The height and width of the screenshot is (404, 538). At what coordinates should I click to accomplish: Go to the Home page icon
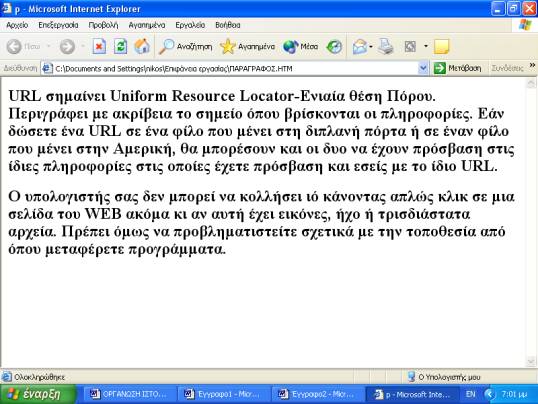pos(142,46)
